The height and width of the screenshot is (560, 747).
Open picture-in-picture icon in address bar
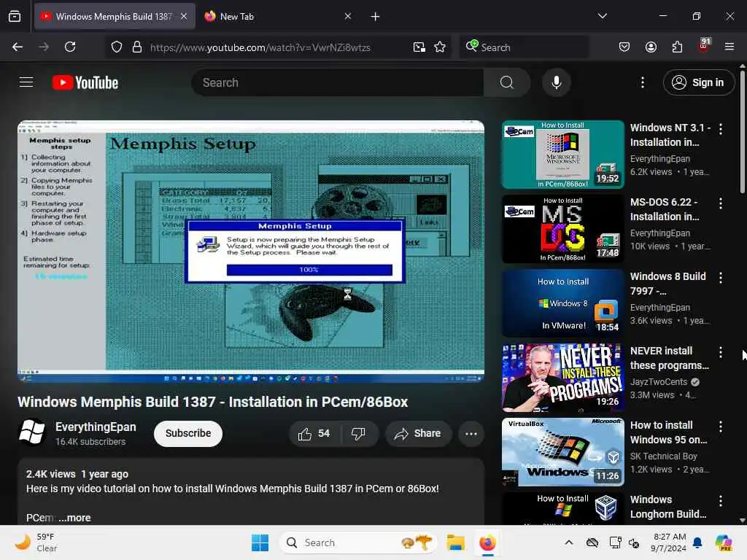419,47
